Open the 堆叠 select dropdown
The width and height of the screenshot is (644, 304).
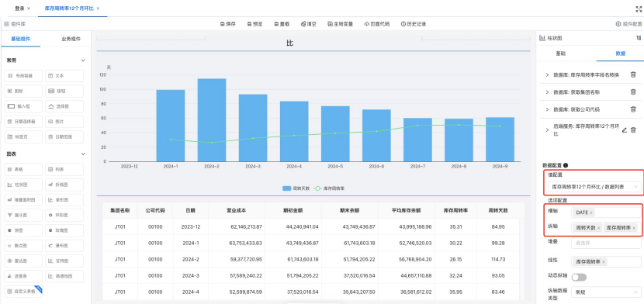click(x=606, y=243)
